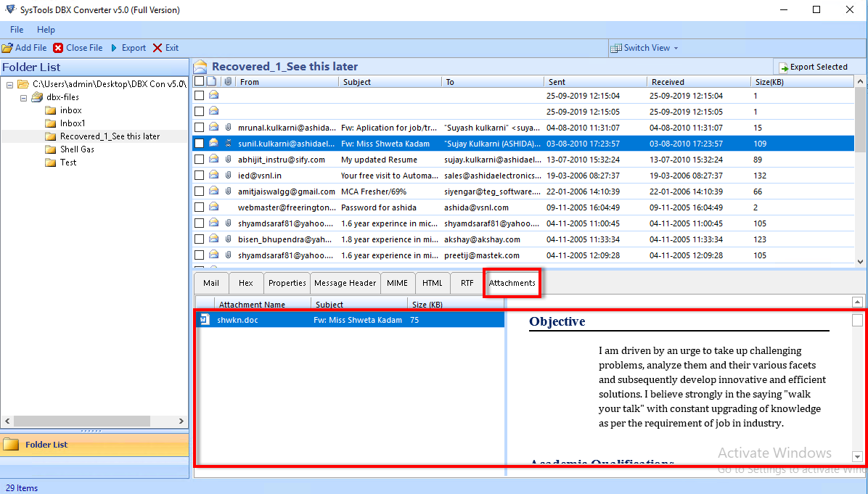Screen dimensions: 868x494
Task: Sort emails by the Sent column header
Action: coord(595,82)
